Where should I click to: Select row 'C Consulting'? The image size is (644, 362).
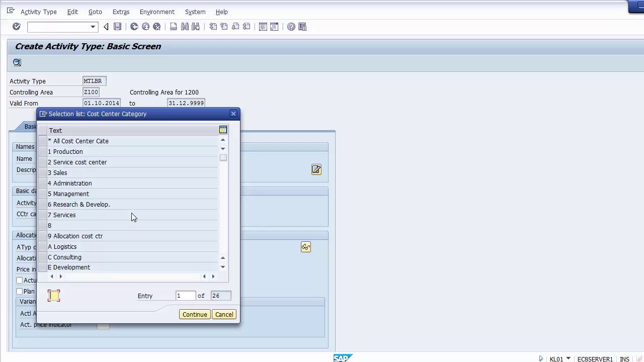point(132,257)
